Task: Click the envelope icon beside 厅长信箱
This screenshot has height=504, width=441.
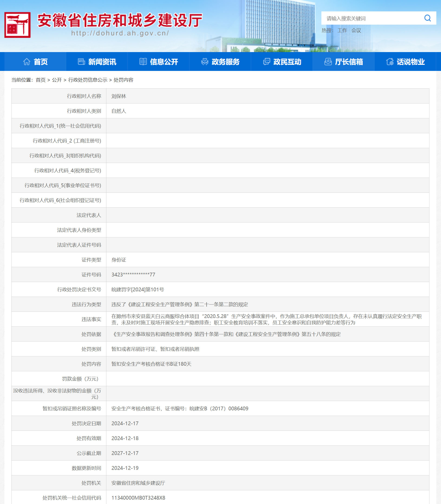Action: 328,62
